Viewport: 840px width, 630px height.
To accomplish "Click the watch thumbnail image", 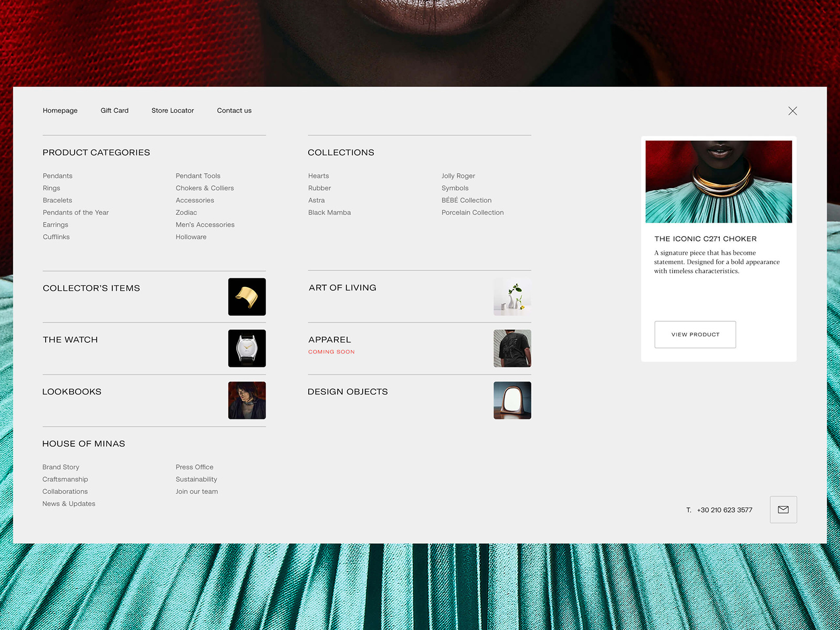I will click(x=247, y=348).
